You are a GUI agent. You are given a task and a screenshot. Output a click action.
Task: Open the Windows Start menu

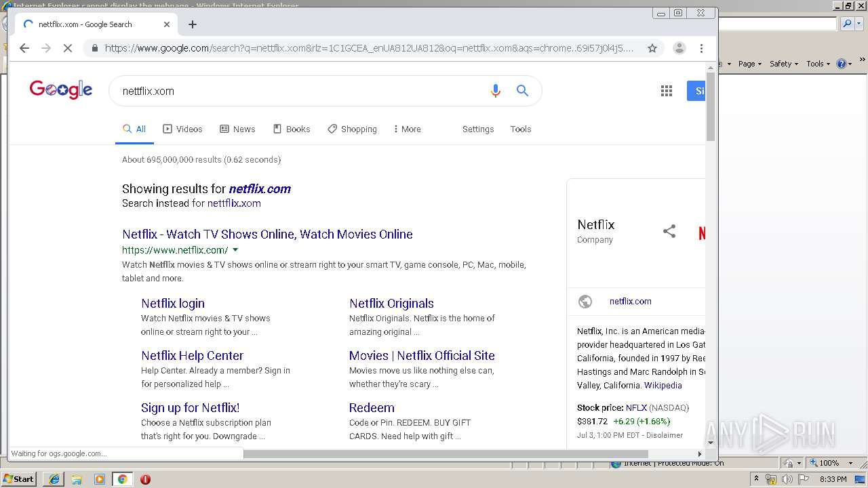tap(19, 479)
